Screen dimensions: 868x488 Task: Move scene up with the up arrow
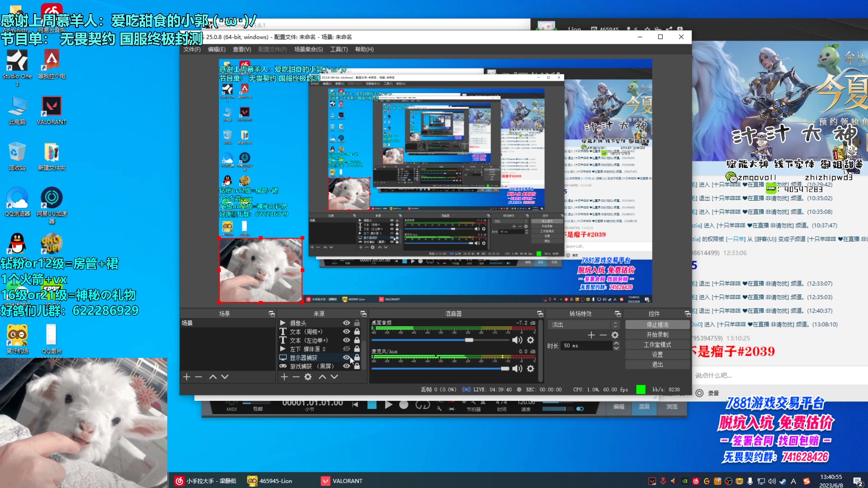213,376
